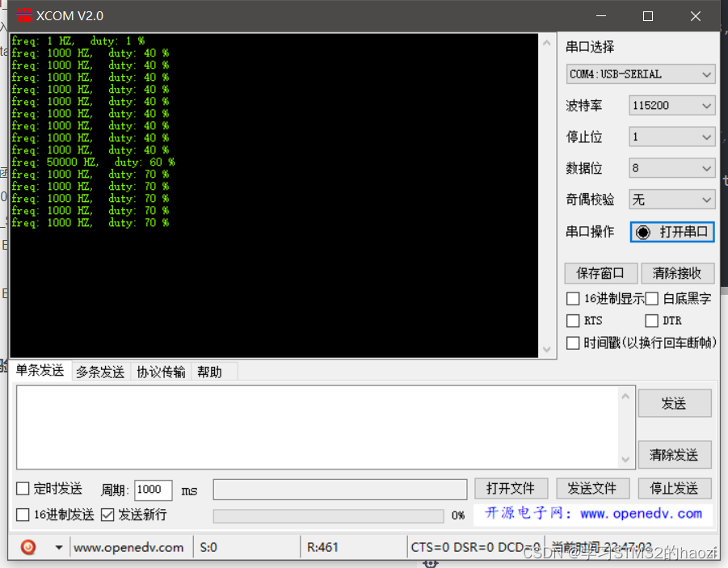The width and height of the screenshot is (728, 568).
Task: Click the 发送 button
Action: tap(675, 403)
